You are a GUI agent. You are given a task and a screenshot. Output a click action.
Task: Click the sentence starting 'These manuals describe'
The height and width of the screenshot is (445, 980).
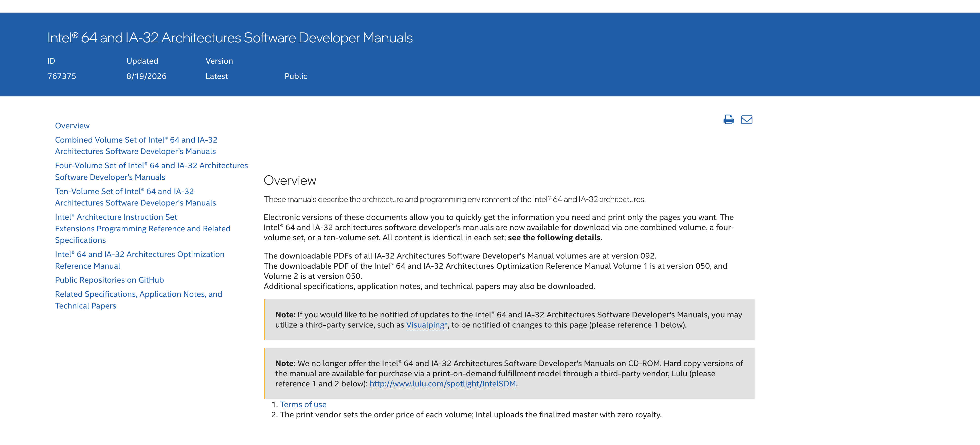(x=454, y=199)
